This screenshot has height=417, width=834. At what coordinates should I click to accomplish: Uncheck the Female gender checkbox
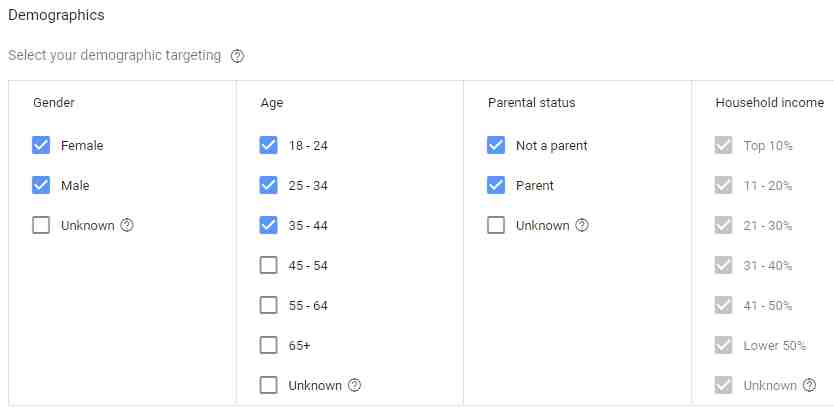coord(41,145)
